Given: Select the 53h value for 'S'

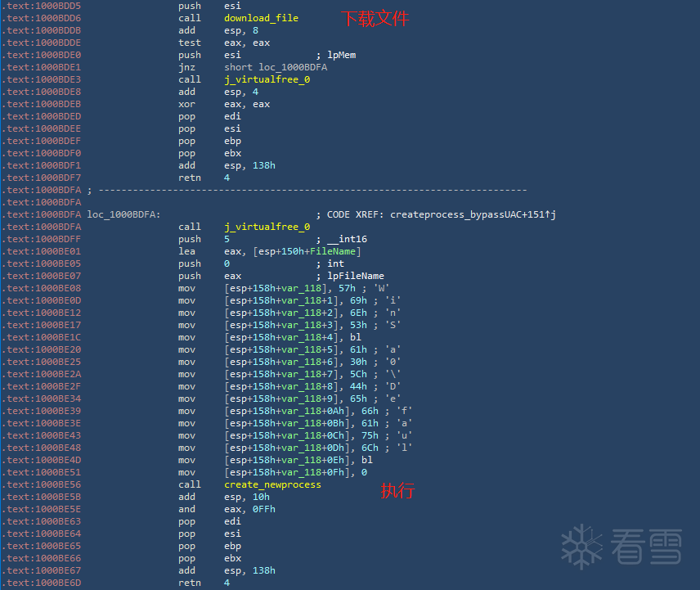Looking at the screenshot, I should click(x=358, y=325).
